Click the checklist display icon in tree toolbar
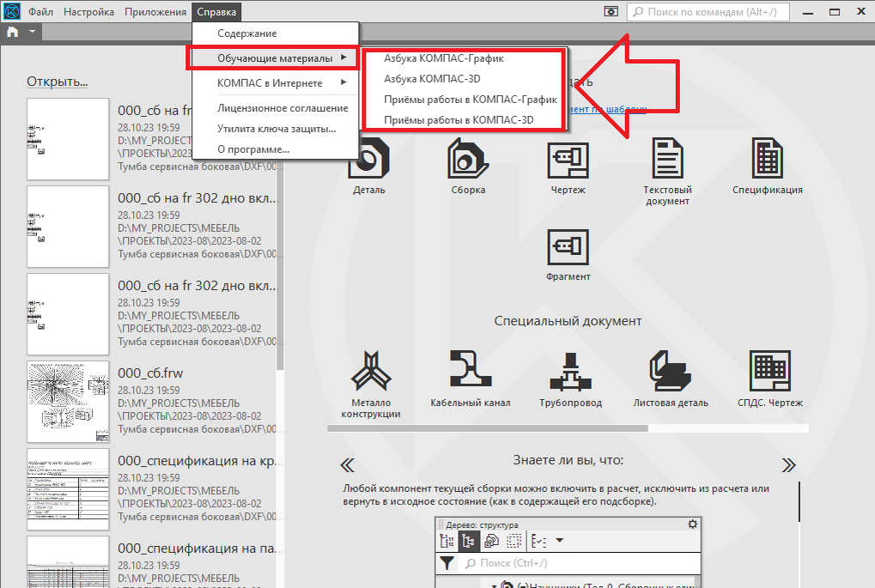 coord(538,541)
